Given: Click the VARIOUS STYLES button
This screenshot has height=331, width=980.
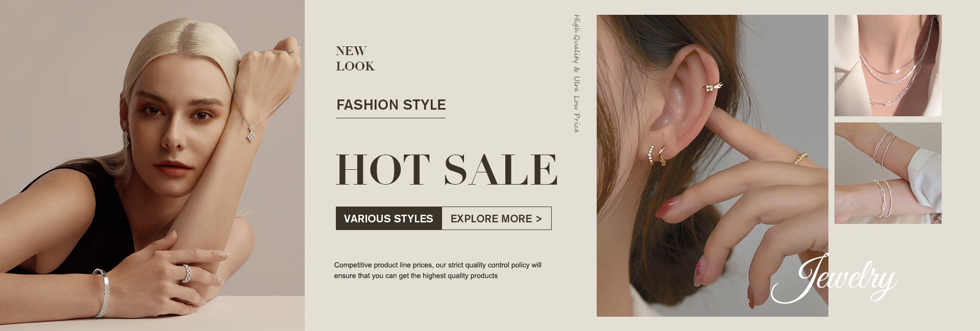Looking at the screenshot, I should [388, 218].
